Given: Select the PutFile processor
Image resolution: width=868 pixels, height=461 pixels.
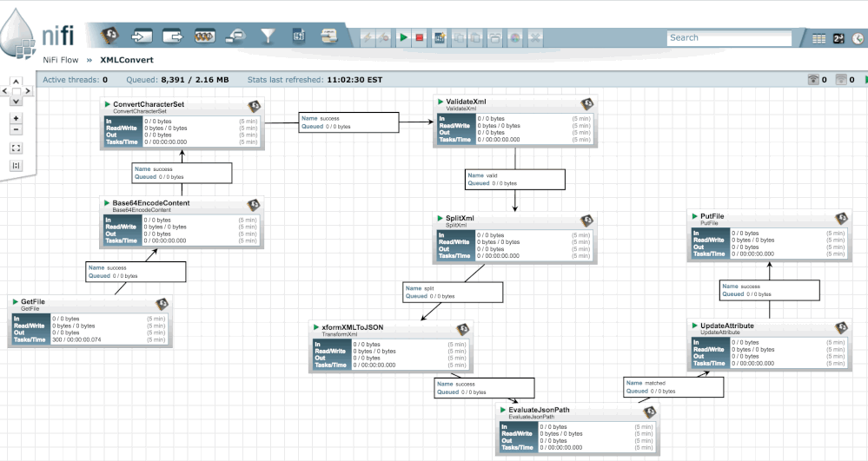Looking at the screenshot, I should 770,235.
